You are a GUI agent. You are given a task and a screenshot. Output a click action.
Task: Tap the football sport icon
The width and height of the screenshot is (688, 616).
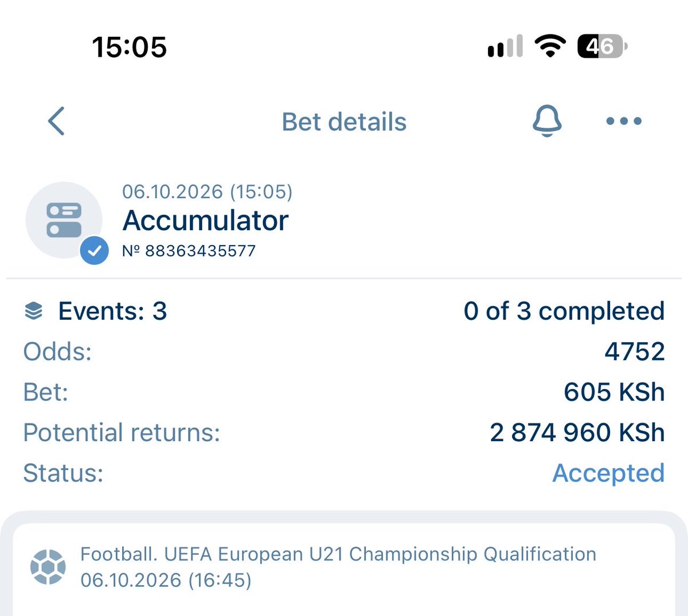click(48, 567)
